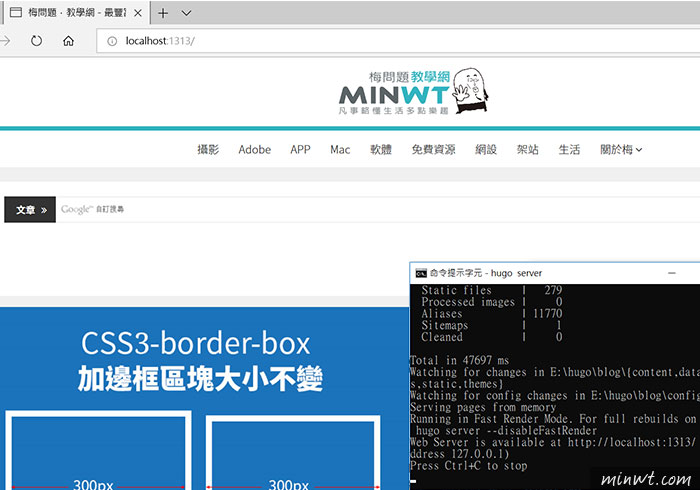Screen dimensions: 700x490
Task: Expand the 關於梅 dropdown menu
Action: point(621,149)
